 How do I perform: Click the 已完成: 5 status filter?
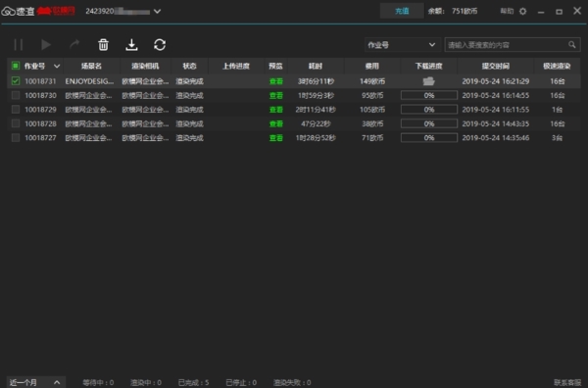click(193, 383)
